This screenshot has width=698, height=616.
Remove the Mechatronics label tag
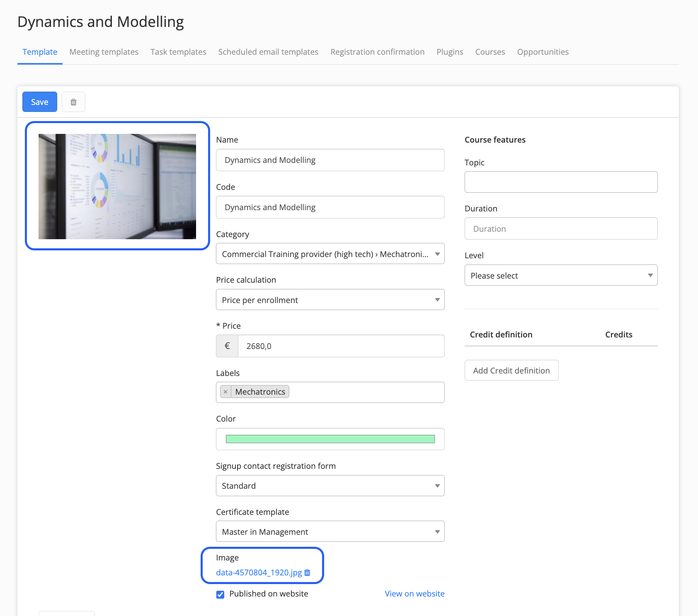pos(225,392)
